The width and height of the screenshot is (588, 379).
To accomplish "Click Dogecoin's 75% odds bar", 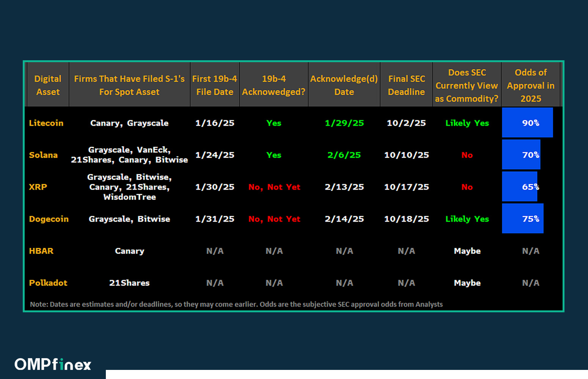I will (523, 218).
